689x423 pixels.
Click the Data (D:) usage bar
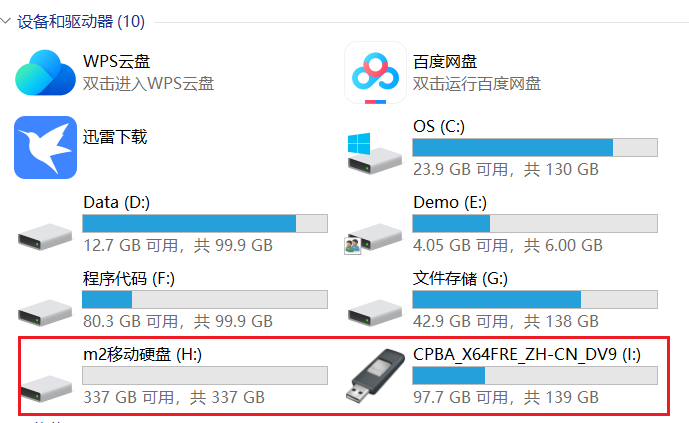(x=205, y=223)
